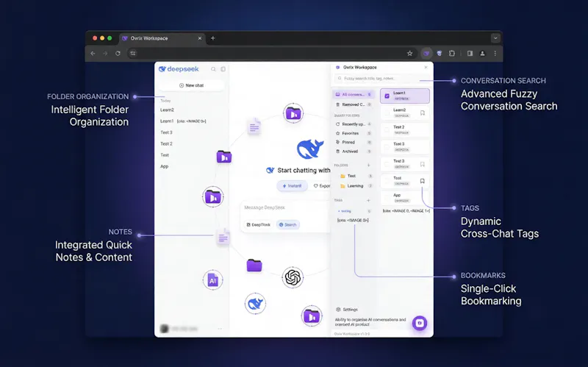
Task: Open the Learn1 conversation card in Owlx
Action: pos(405,96)
